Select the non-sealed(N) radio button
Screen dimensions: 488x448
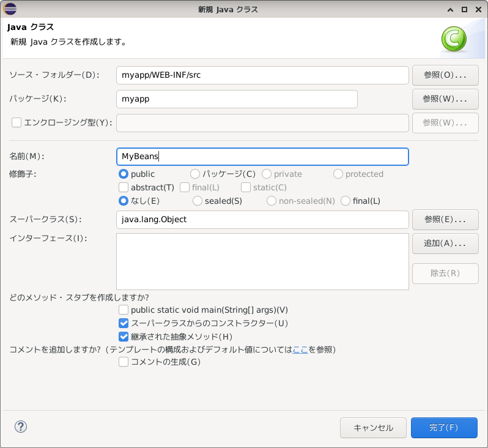(272, 201)
